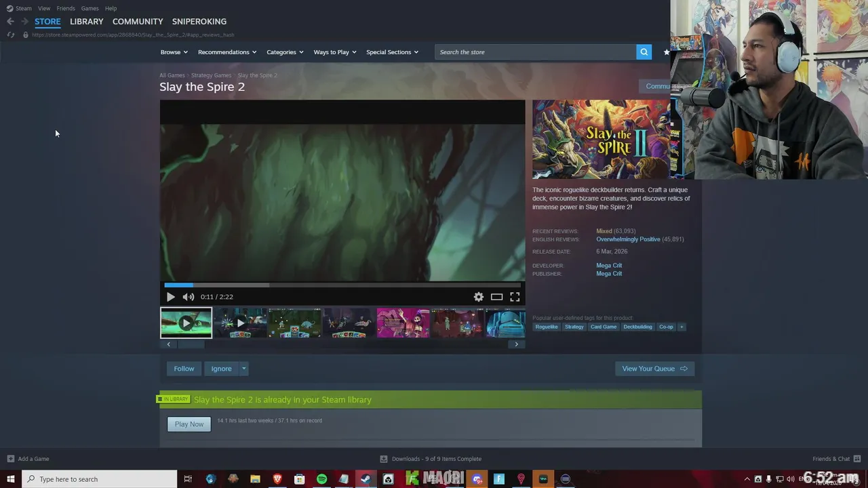Click the thumbnail strip scrollbar handle

point(191,344)
